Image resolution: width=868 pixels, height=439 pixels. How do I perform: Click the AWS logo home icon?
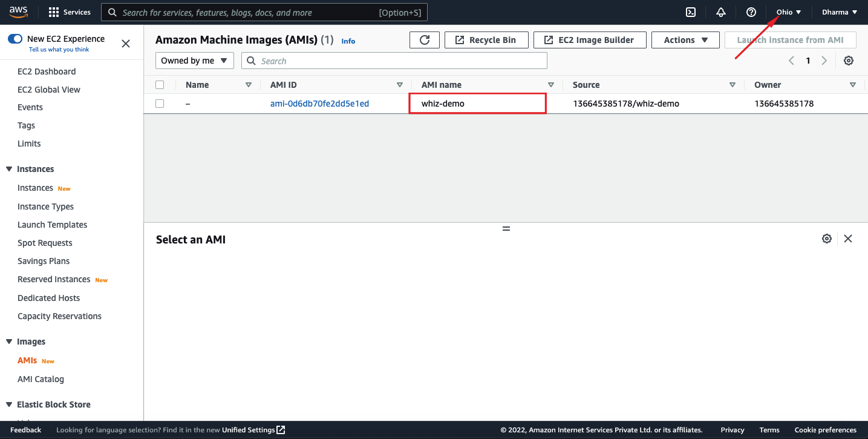pyautogui.click(x=18, y=12)
